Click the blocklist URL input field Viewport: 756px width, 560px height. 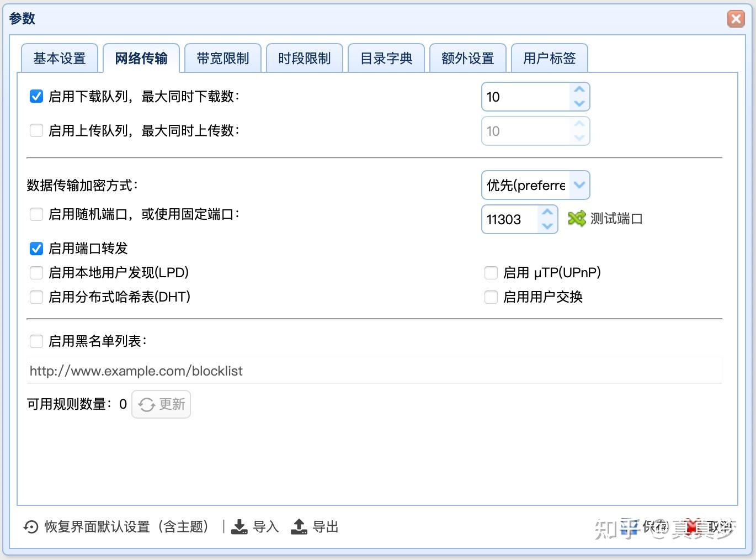coord(375,371)
